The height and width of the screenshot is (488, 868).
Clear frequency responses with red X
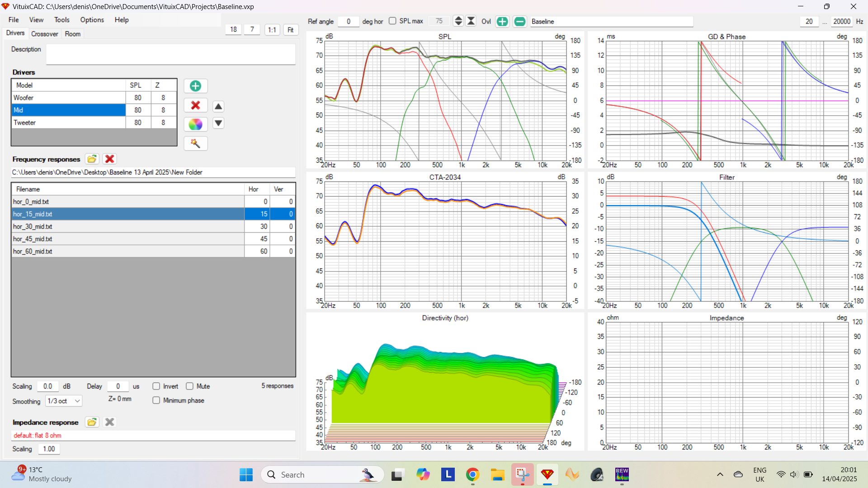[x=109, y=159]
